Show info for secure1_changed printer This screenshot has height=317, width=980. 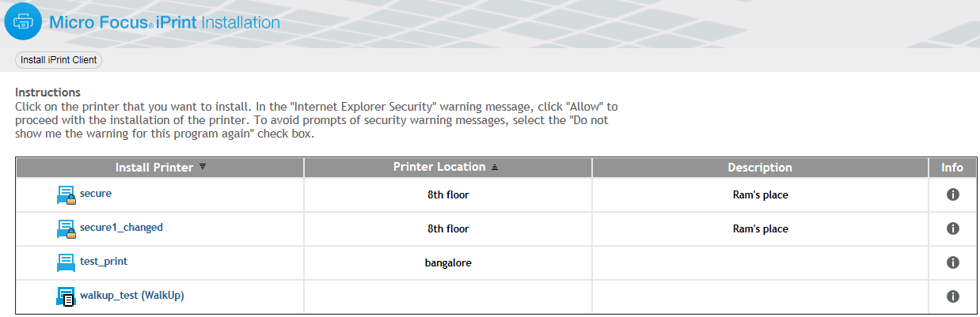coord(953,228)
